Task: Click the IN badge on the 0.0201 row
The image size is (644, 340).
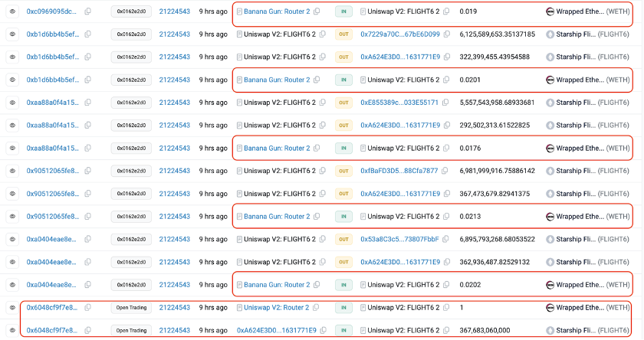Action: pyautogui.click(x=343, y=80)
